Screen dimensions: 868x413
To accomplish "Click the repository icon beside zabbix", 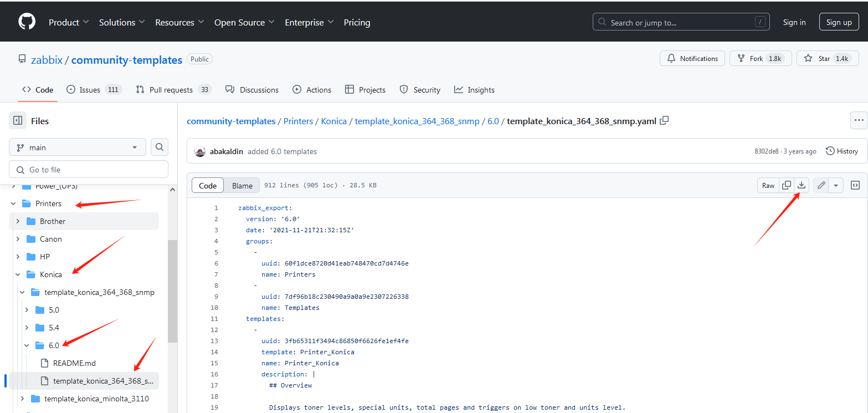I will point(22,59).
